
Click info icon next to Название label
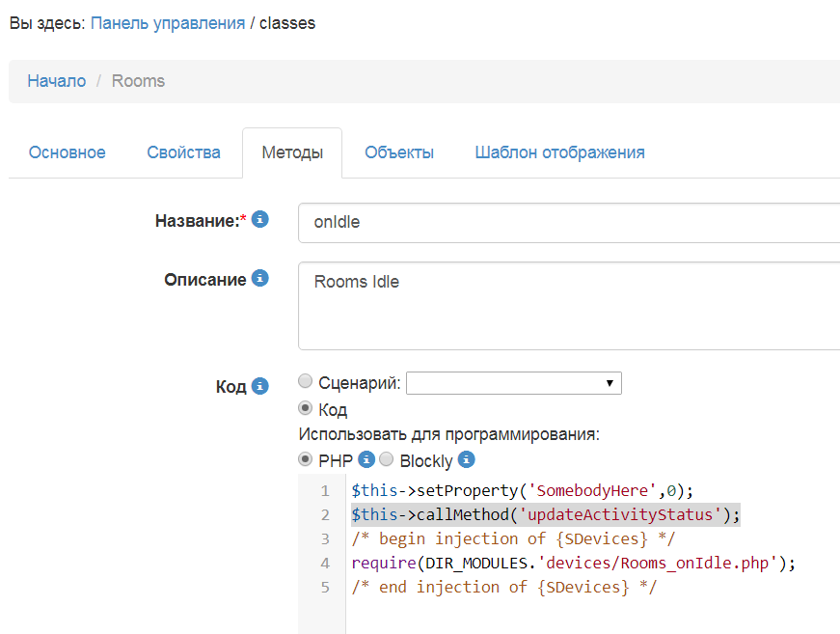(x=260, y=220)
